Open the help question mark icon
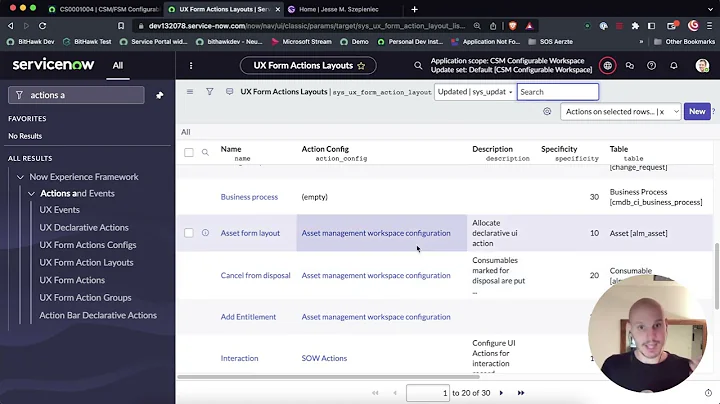The image size is (720, 404). pos(651,66)
